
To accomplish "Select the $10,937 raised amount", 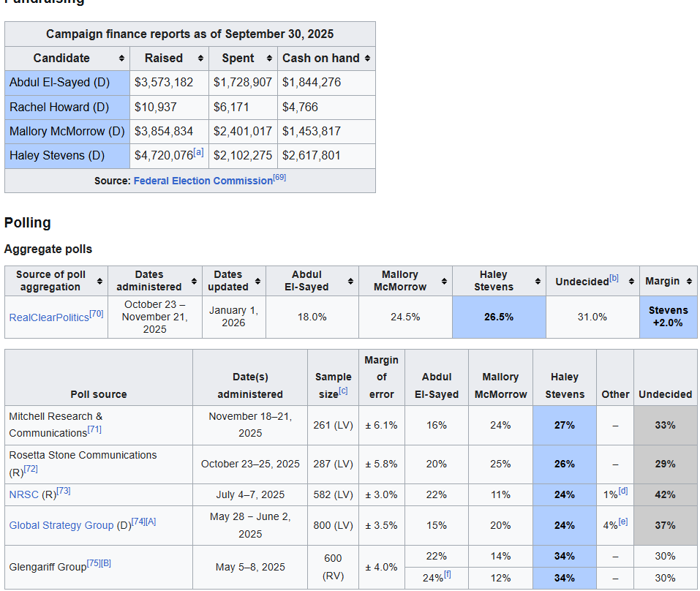I will coord(155,107).
